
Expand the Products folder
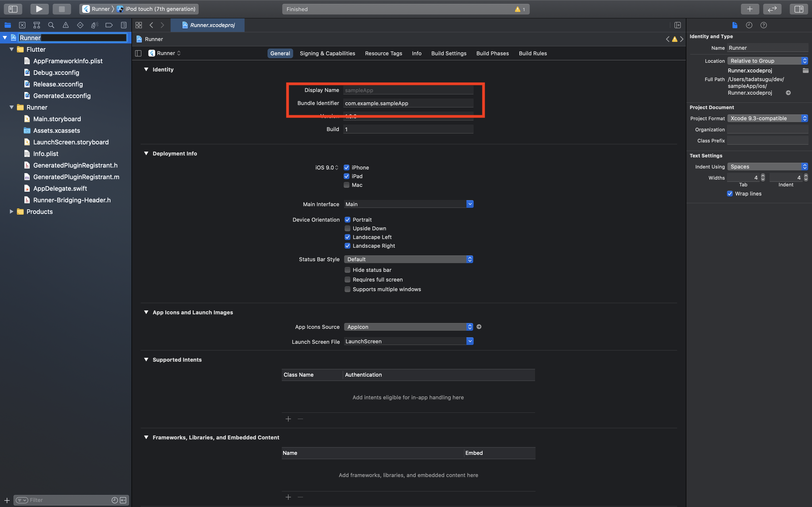[11, 211]
